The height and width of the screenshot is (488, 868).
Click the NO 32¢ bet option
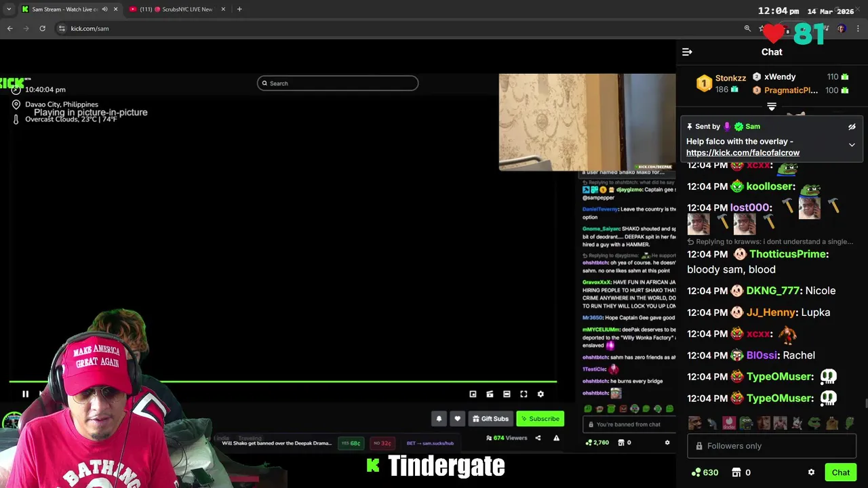[382, 443]
